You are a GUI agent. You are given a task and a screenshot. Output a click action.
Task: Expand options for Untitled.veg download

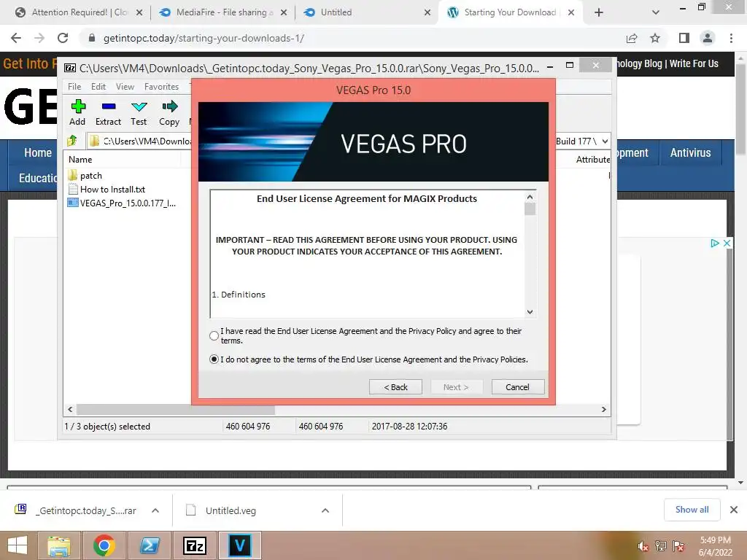coord(325,510)
